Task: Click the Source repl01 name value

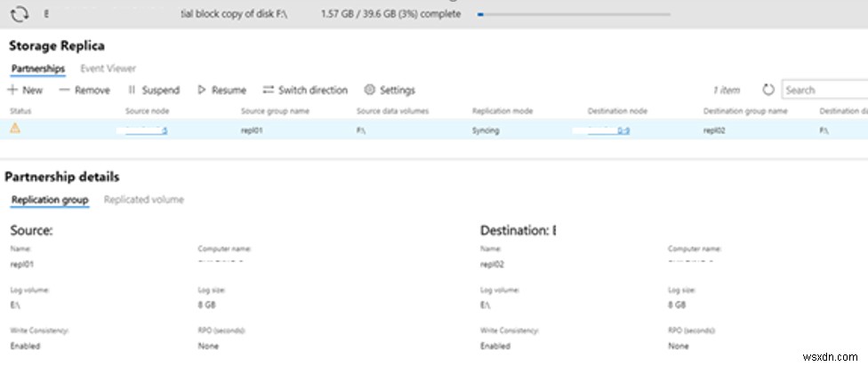Action: click(22, 264)
